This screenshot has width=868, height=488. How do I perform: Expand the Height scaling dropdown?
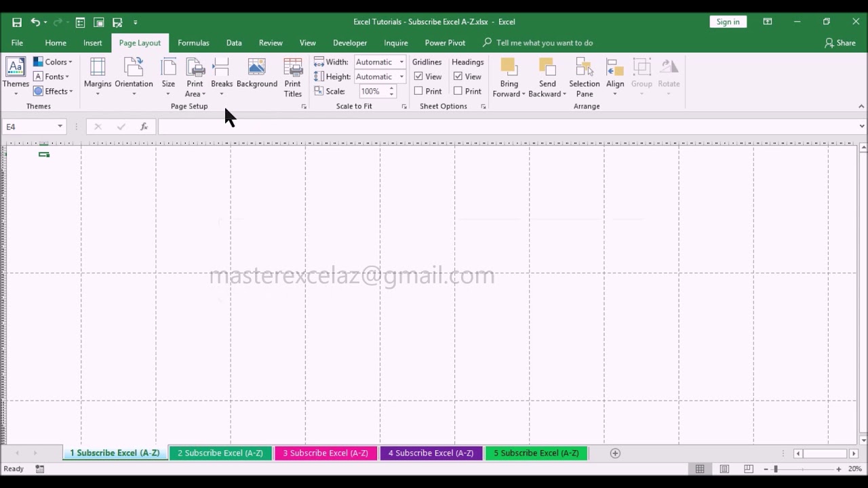401,77
